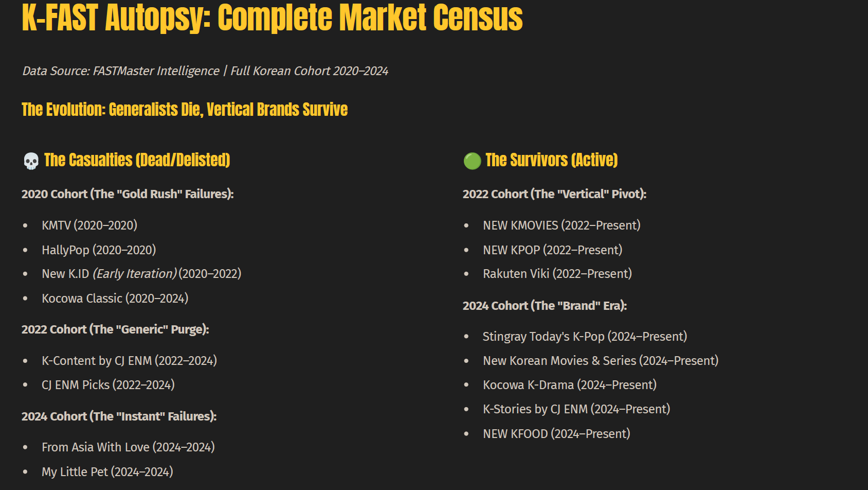This screenshot has height=490, width=868.
Task: Select the Kocowa K-Drama list item
Action: tap(570, 385)
